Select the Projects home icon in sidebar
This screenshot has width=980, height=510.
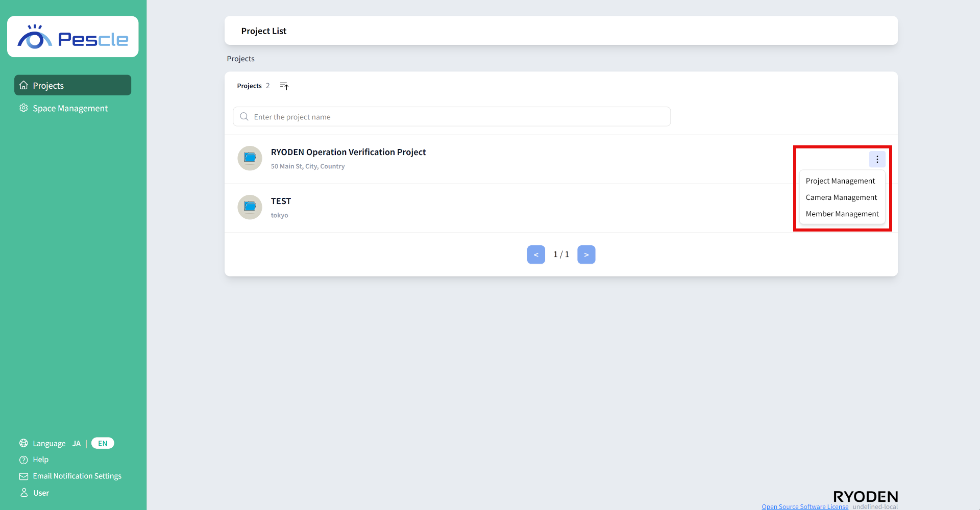23,85
